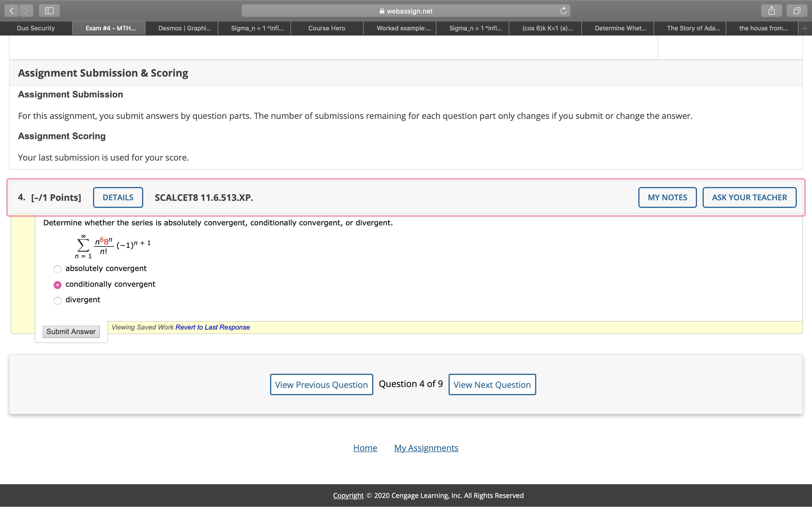Click the lock icon in address bar
The height and width of the screenshot is (507, 812).
382,11
